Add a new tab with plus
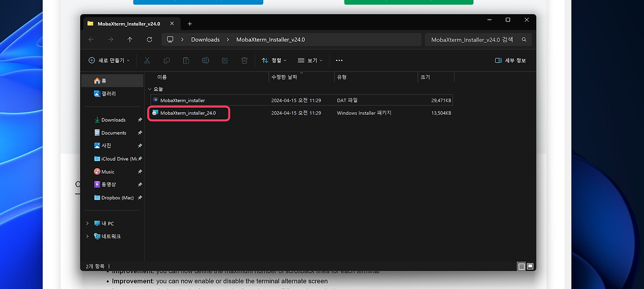Screen dimensions: 644x289 [190, 24]
